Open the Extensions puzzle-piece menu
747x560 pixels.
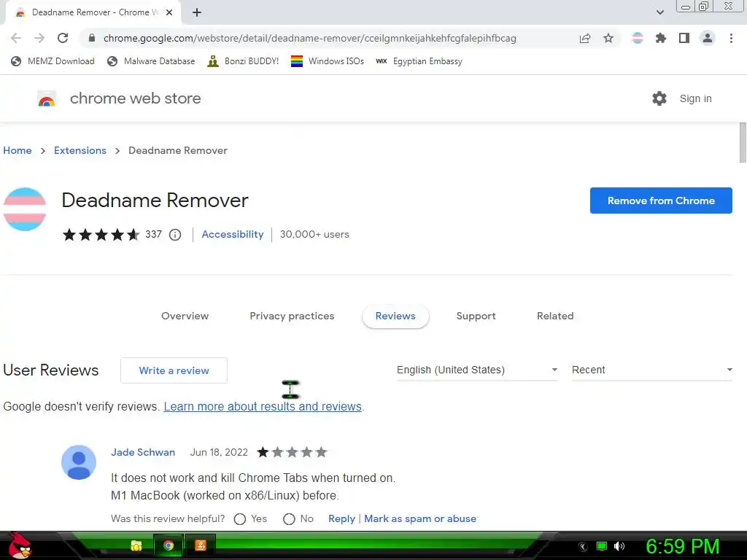click(661, 38)
